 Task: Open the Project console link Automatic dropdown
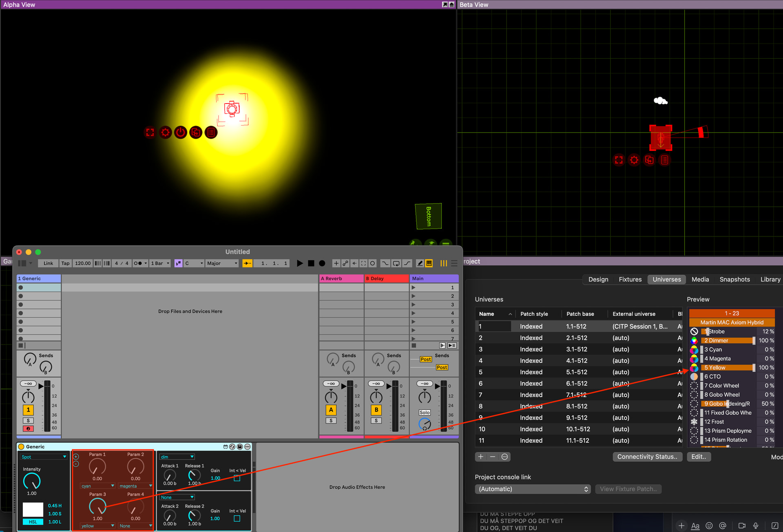[x=533, y=489]
